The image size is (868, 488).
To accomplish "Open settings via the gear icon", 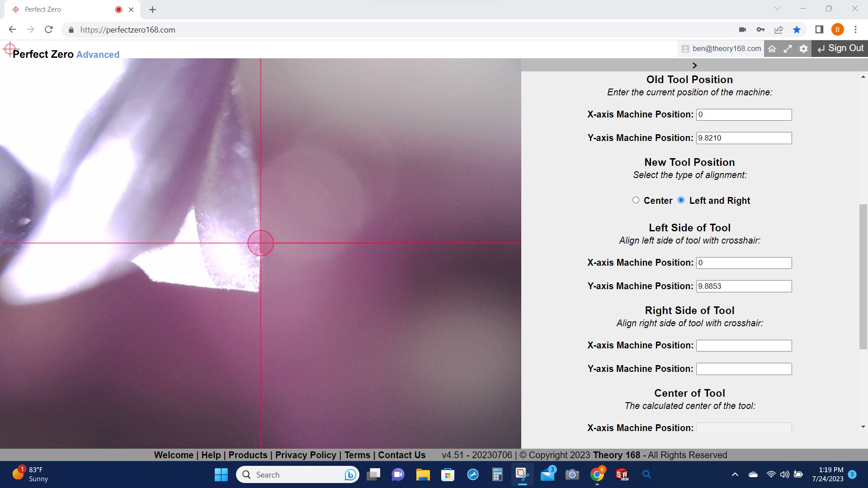I will [803, 49].
